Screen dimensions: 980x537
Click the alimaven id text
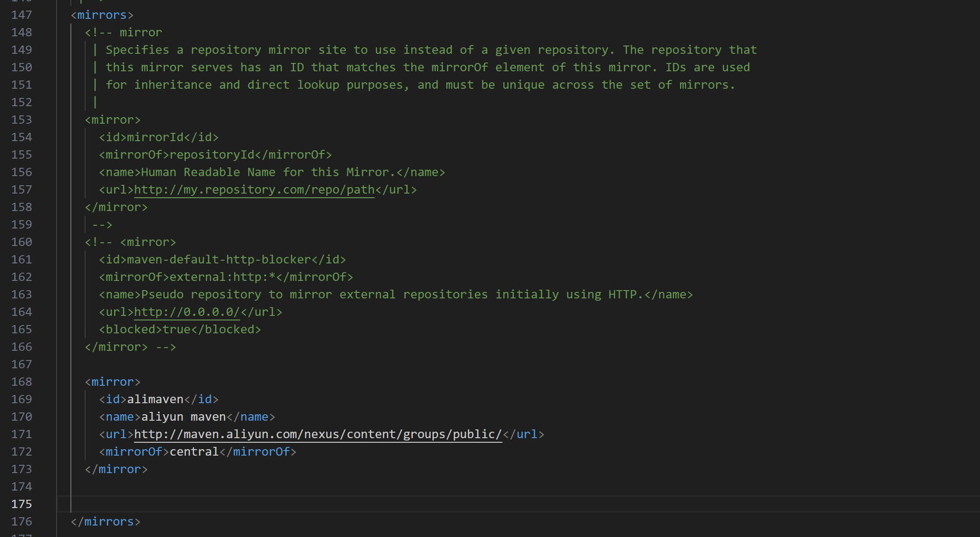tap(155, 399)
